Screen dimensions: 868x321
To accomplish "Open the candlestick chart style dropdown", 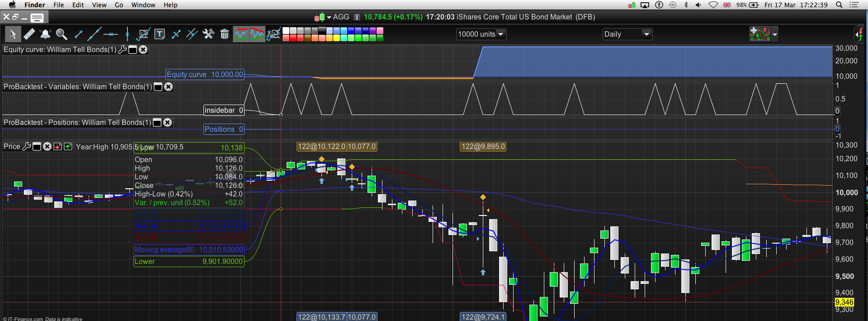I will tap(322, 17).
